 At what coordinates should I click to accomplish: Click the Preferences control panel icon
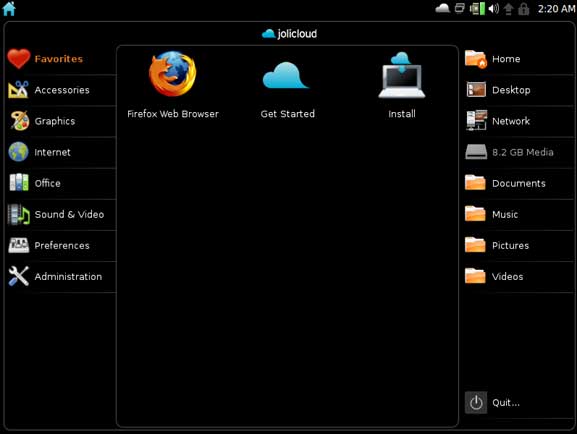point(19,246)
